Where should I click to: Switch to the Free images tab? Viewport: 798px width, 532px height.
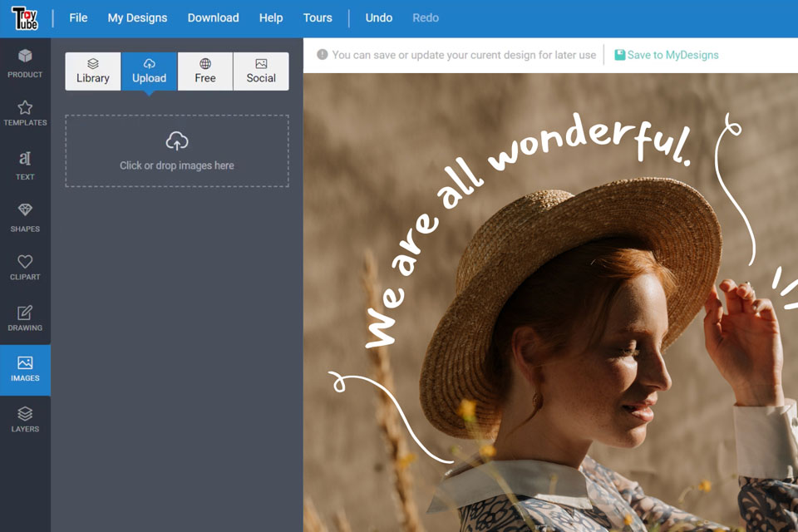click(x=205, y=71)
